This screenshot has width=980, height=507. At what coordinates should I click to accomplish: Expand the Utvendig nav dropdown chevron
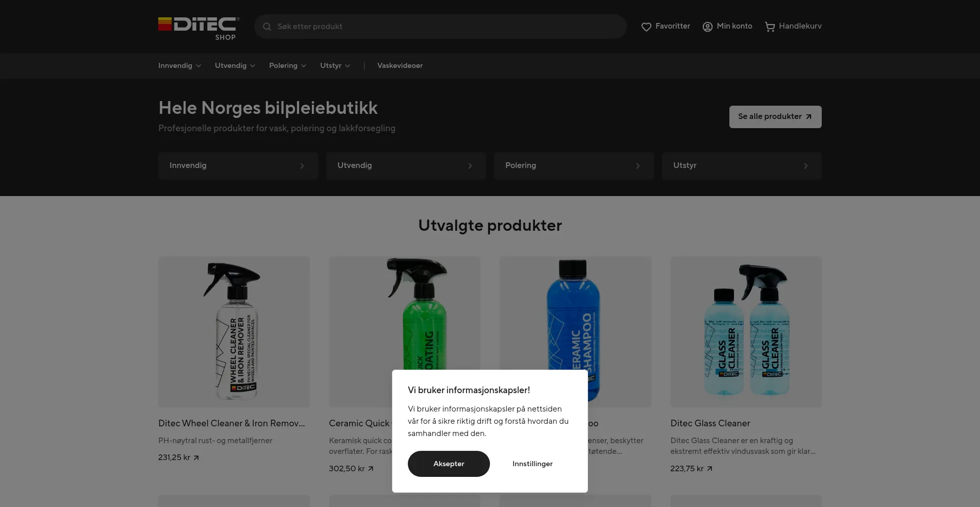[x=253, y=66]
